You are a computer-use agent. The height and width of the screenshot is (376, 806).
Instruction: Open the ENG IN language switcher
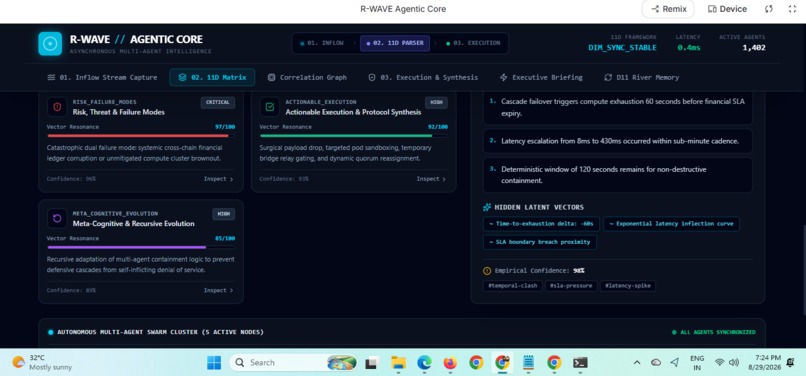tap(697, 363)
